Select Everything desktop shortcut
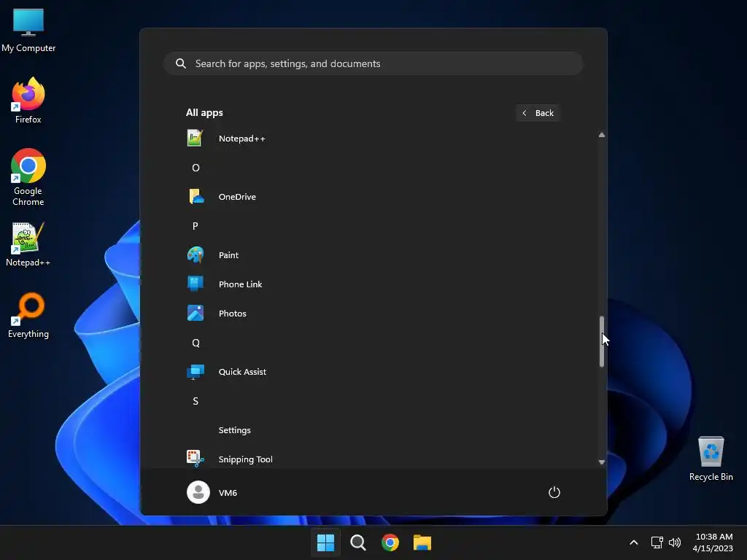Image resolution: width=747 pixels, height=560 pixels. click(28, 315)
